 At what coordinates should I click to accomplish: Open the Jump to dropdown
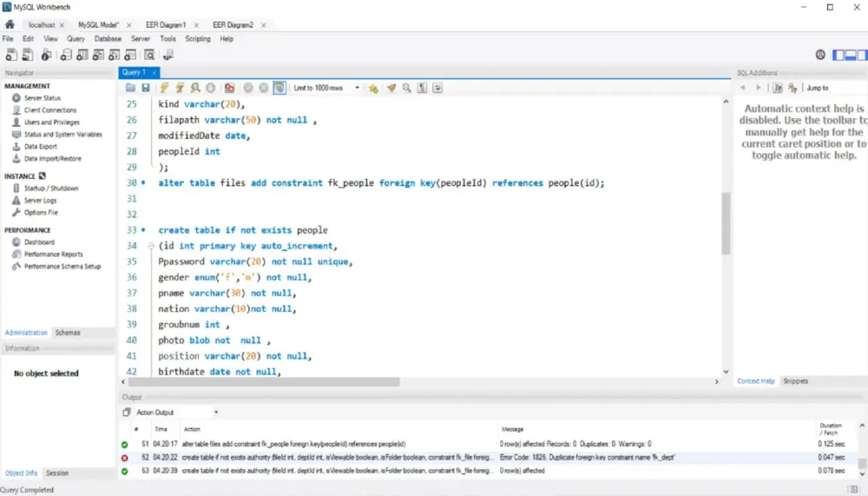pyautogui.click(x=835, y=88)
